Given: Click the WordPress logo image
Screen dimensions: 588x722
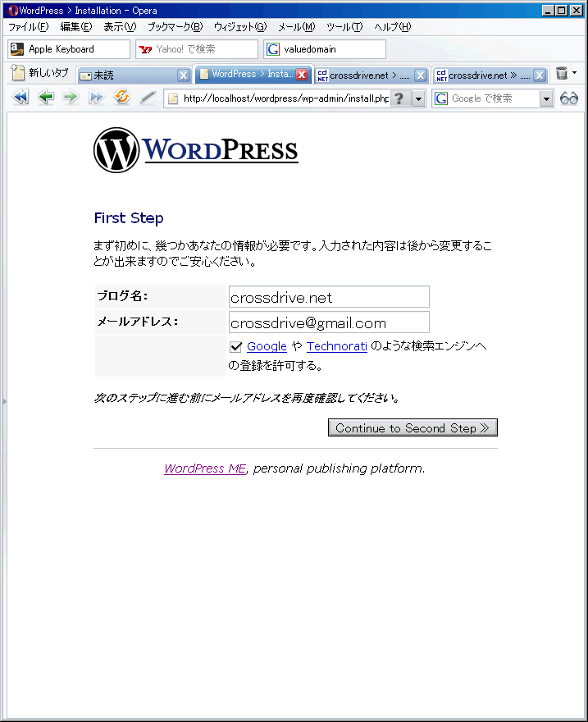Looking at the screenshot, I should [x=196, y=151].
